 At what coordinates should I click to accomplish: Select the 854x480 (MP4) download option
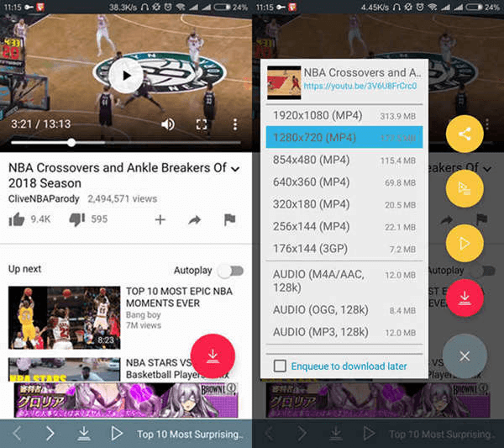click(344, 160)
